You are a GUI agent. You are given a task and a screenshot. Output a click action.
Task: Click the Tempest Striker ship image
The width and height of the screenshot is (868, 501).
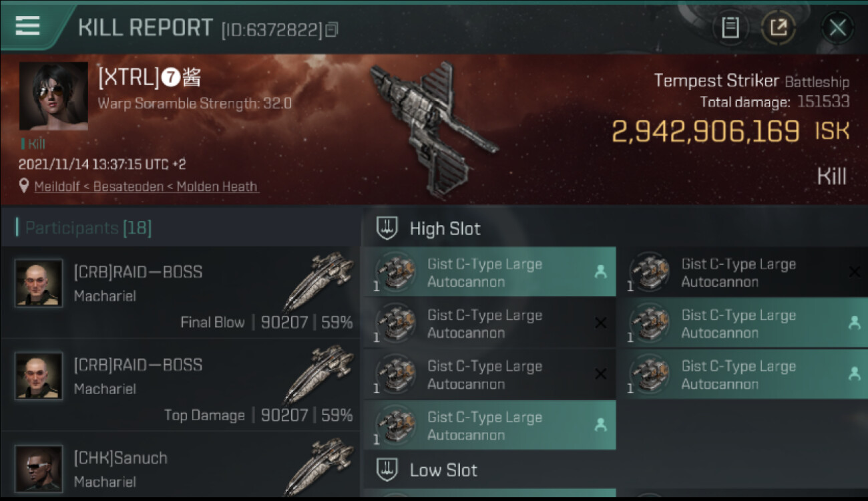point(433,130)
